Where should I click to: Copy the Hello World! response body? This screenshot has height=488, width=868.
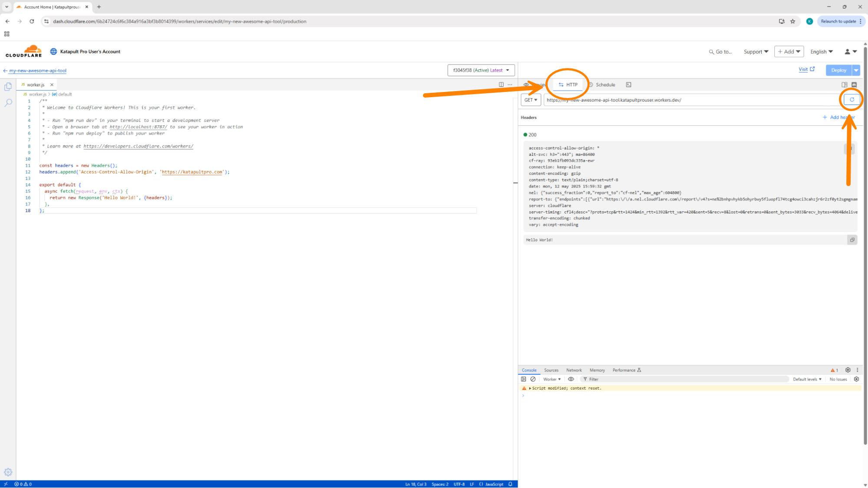coord(852,240)
